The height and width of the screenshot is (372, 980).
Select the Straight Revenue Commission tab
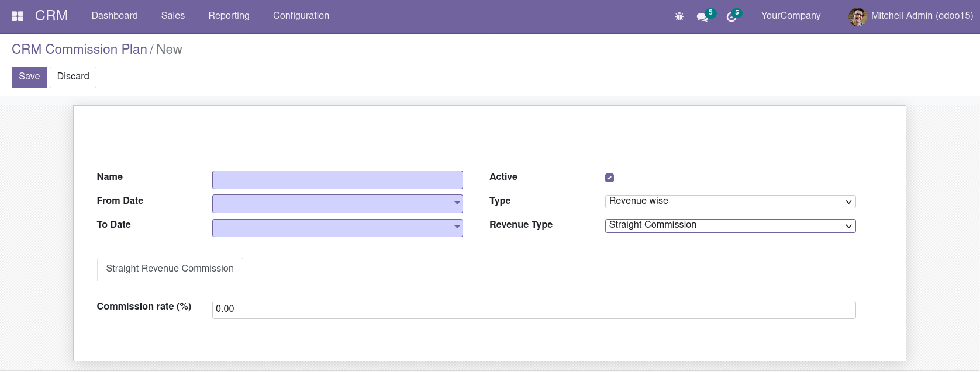pos(170,269)
